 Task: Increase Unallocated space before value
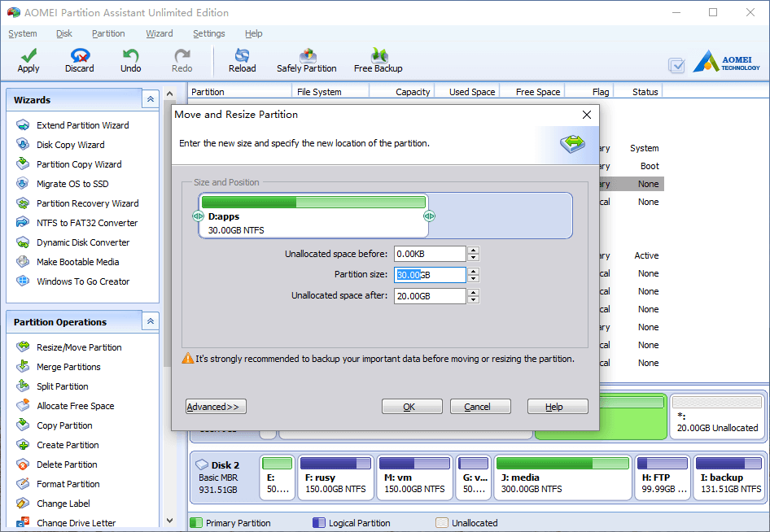474,251
